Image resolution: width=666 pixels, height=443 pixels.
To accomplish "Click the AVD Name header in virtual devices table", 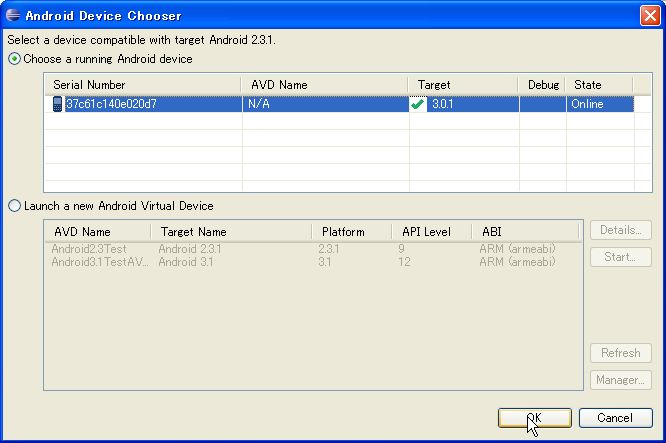I will 98,232.
